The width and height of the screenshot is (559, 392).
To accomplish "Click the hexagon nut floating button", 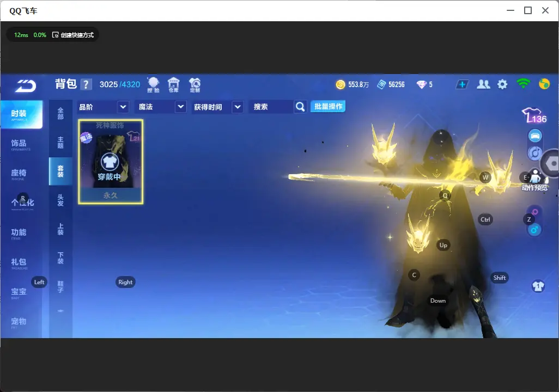I will [x=551, y=163].
